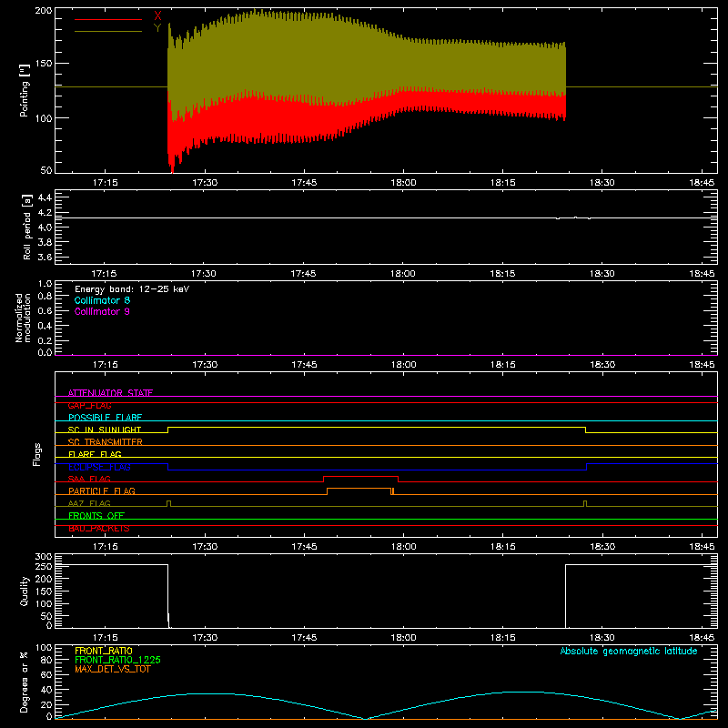The width and height of the screenshot is (728, 728).
Task: Click the SAA_FLAG label
Action: [89, 479]
